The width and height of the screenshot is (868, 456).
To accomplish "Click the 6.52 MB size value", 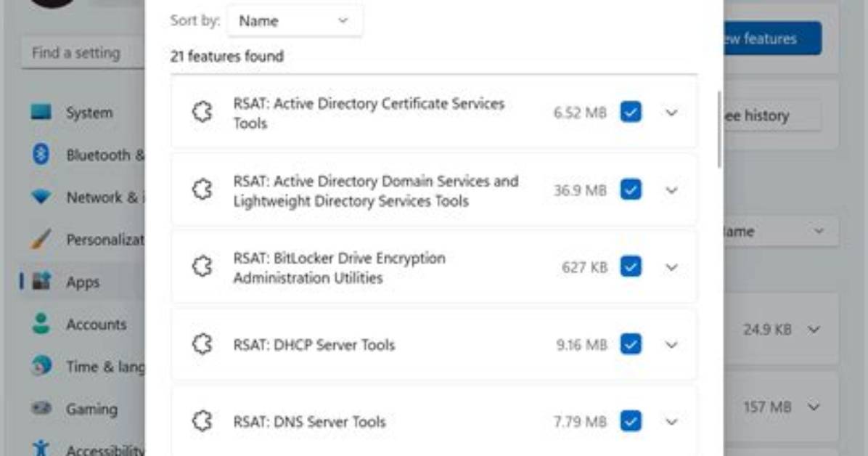I will click(580, 113).
